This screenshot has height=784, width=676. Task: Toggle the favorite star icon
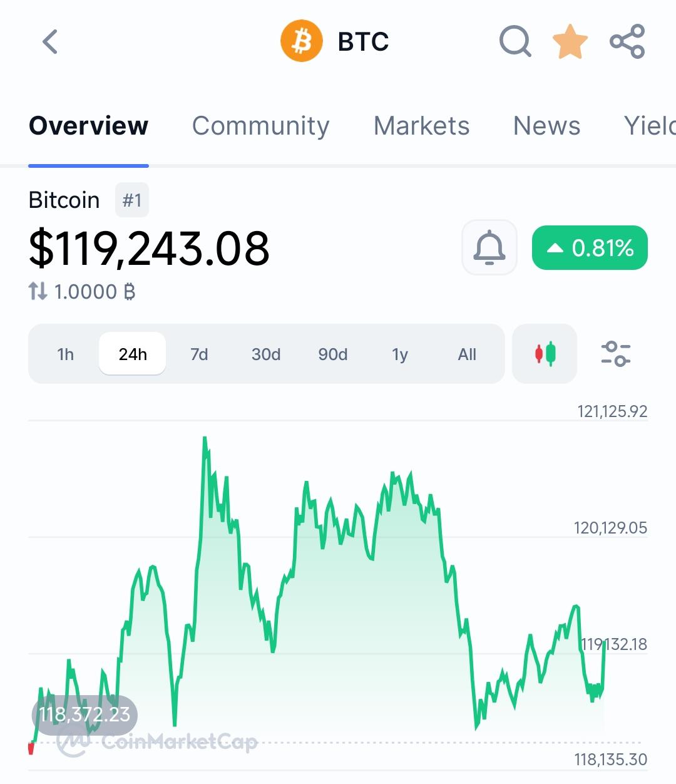coord(570,42)
